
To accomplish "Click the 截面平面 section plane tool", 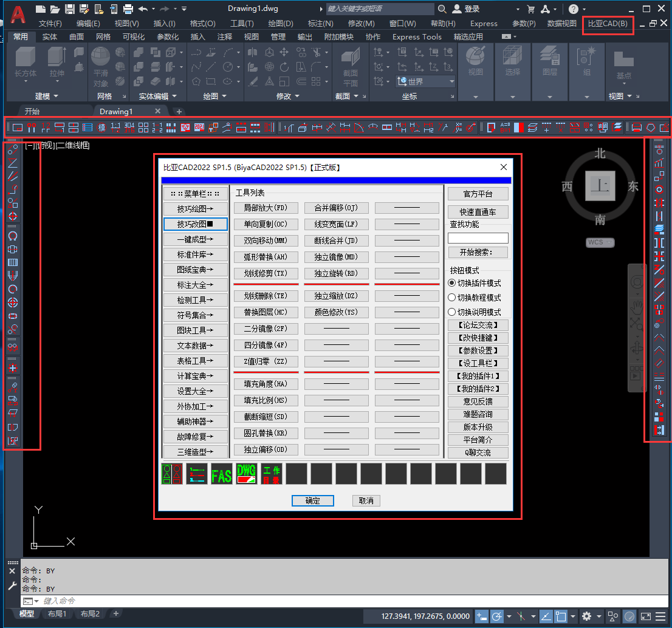I will pos(350,67).
